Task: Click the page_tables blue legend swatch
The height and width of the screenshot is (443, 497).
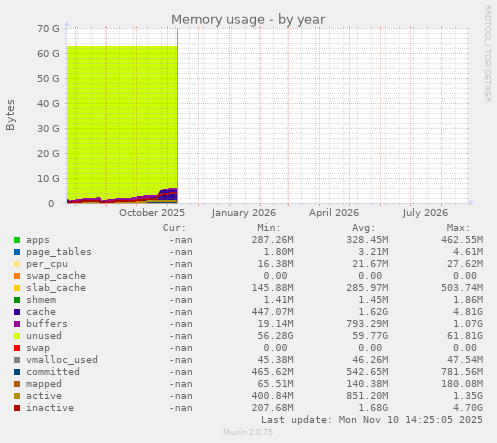Action: 17,252
